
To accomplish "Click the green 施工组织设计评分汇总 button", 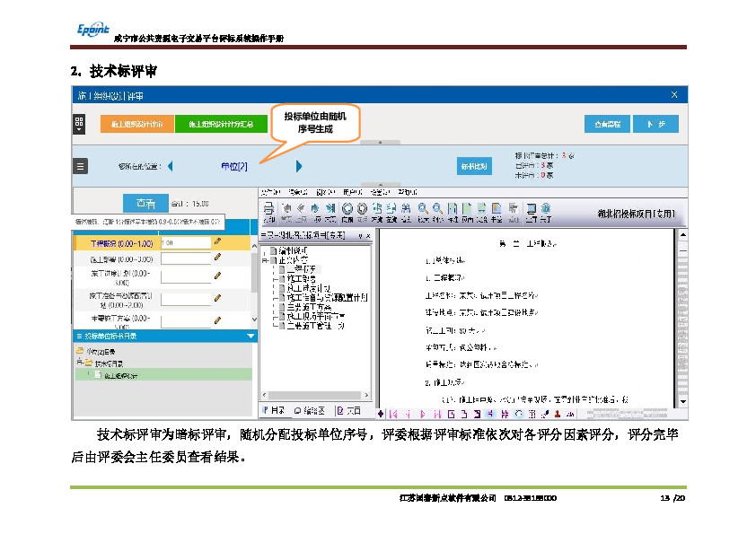I will coord(220,124).
